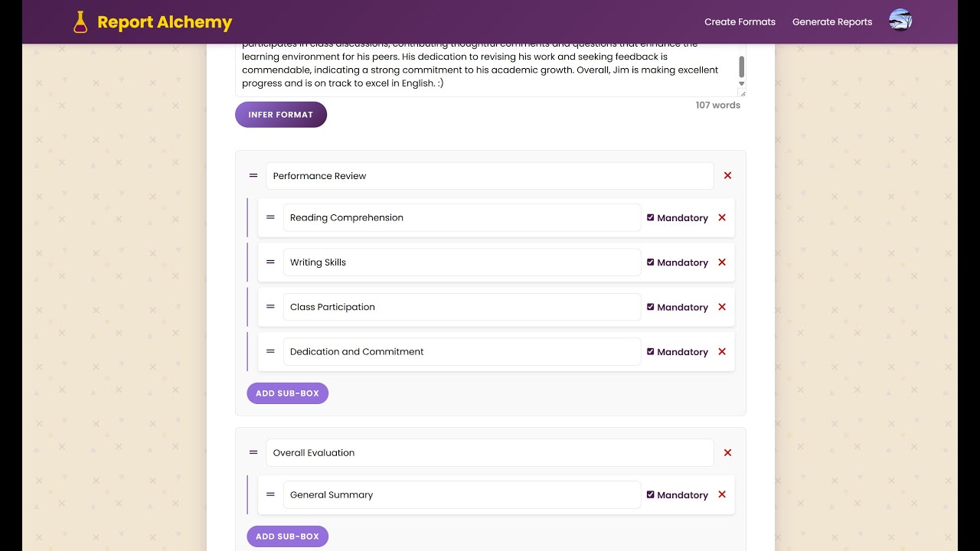The width and height of the screenshot is (980, 551).
Task: Edit the Performance Review title field
Action: point(490,176)
